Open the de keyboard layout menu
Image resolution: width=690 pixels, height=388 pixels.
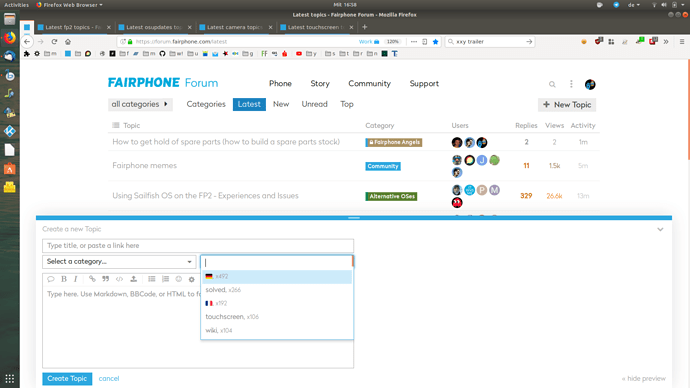(634, 5)
